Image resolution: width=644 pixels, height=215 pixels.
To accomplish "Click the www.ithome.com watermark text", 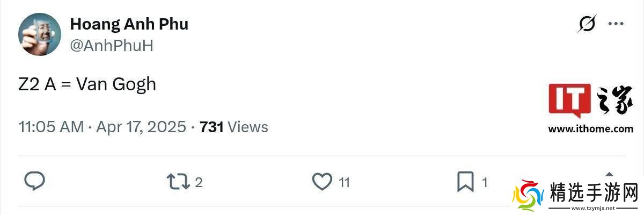I will (590, 129).
